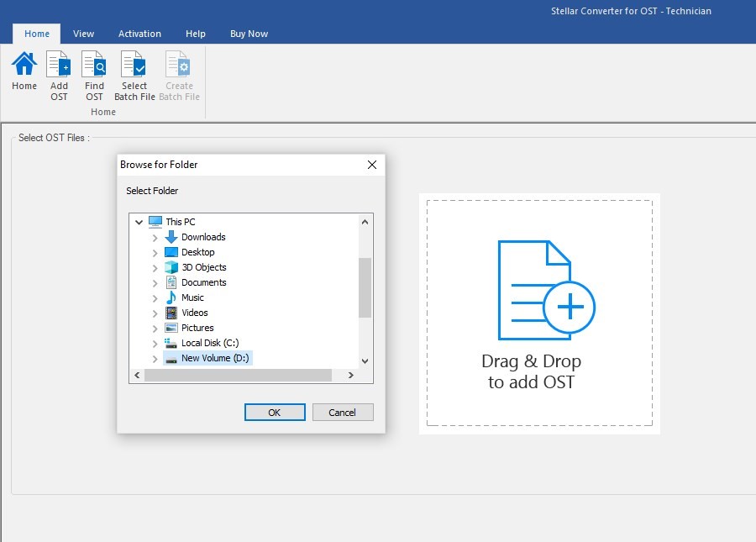Click the Documents page icon

[x=171, y=282]
